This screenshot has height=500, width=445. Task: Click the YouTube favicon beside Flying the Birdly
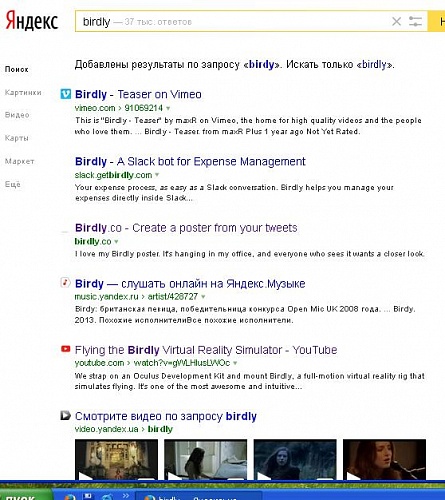click(x=66, y=349)
